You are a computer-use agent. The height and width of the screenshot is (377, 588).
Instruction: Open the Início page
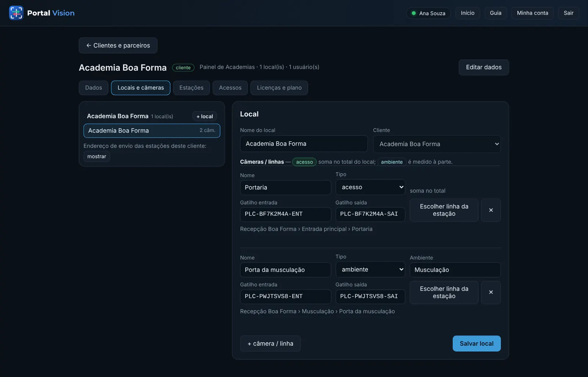coord(467,13)
